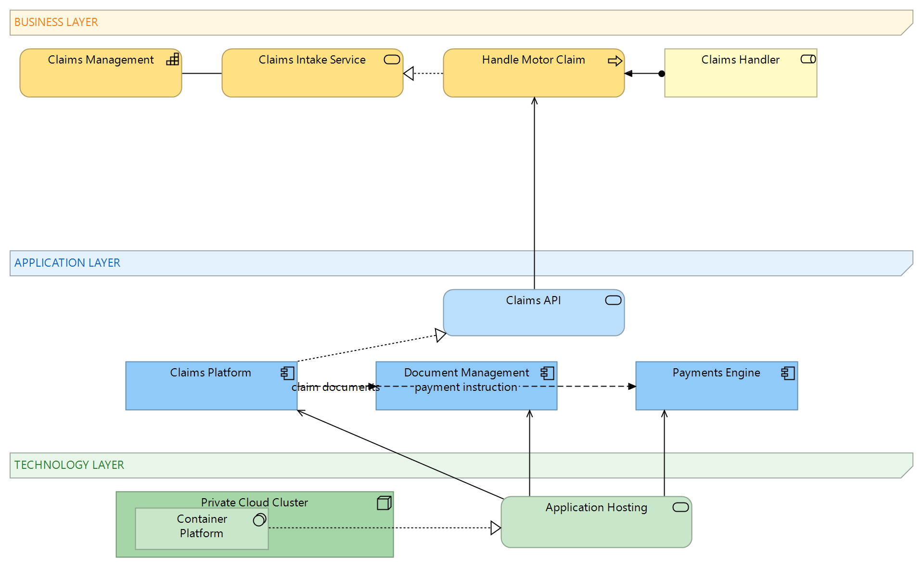Click the node icon on Private Cloud Cluster
Screen dimensions: 924x568
384,503
